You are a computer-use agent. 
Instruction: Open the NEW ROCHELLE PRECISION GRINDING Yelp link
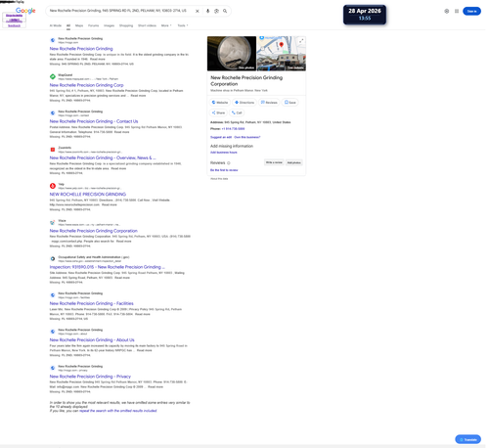point(88,195)
